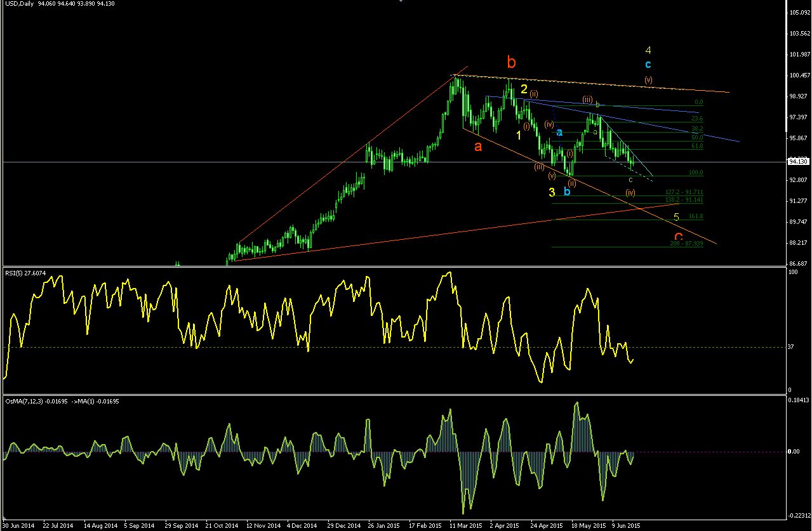Image resolution: width=812 pixels, height=531 pixels.
Task: Click 95.867 on the price axis
Action: click(797, 138)
